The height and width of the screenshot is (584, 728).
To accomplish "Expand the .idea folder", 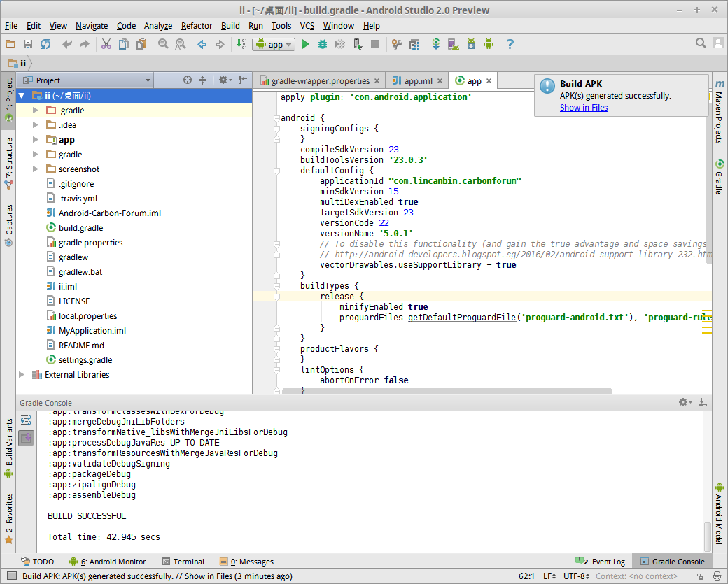I will click(35, 124).
